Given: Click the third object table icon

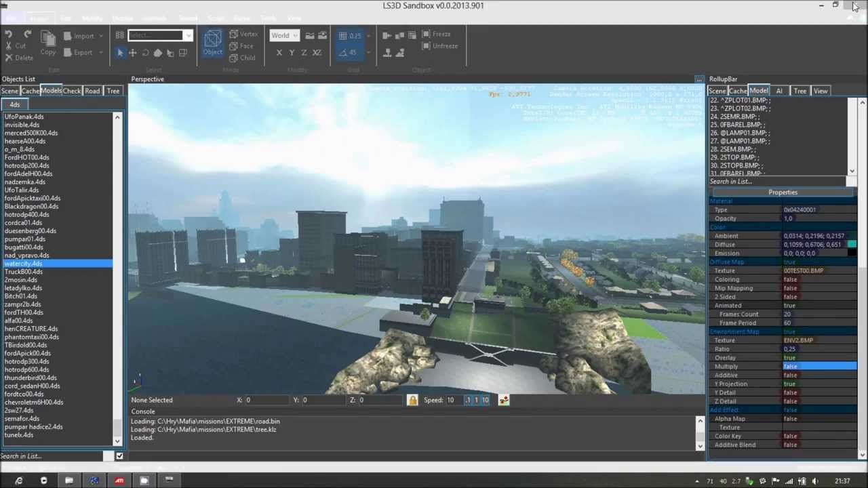Looking at the screenshot, I should pyautogui.click(x=412, y=35).
